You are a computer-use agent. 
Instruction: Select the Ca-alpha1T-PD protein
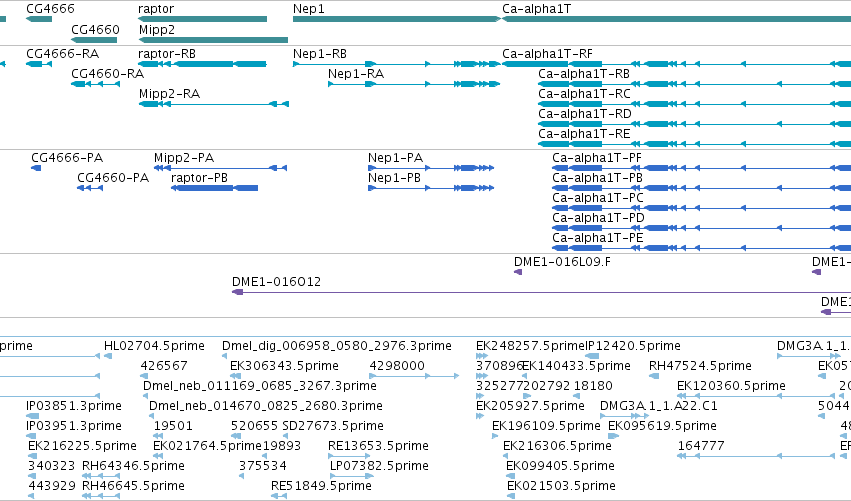[701, 229]
